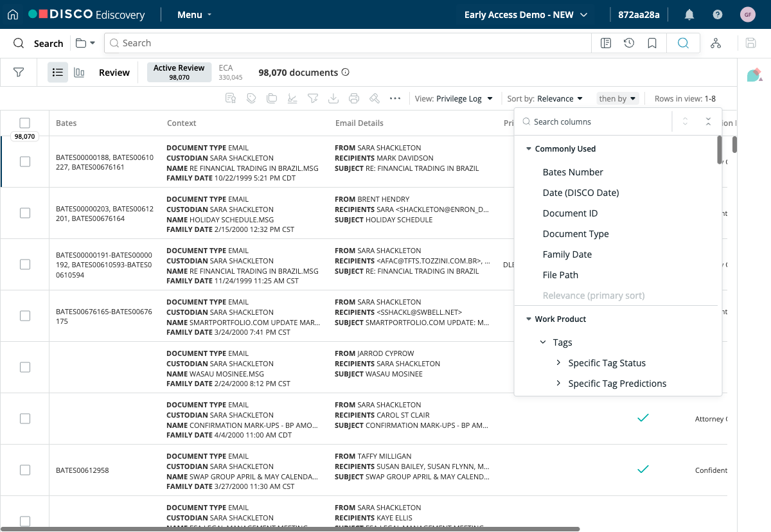Click the expand all sections arrows
Image resolution: width=771 pixels, height=532 pixels.
click(685, 121)
